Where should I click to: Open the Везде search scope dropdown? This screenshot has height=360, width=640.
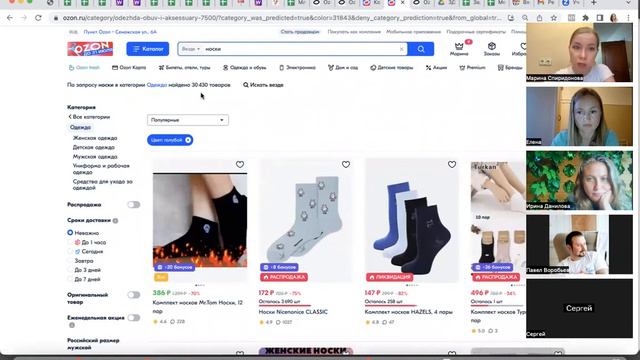(191, 49)
